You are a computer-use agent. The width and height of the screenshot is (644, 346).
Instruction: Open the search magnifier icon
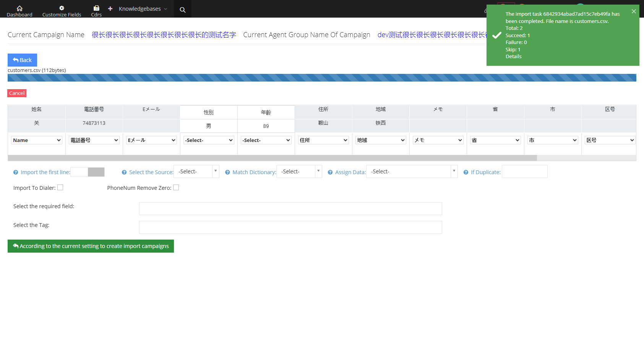coord(183,10)
